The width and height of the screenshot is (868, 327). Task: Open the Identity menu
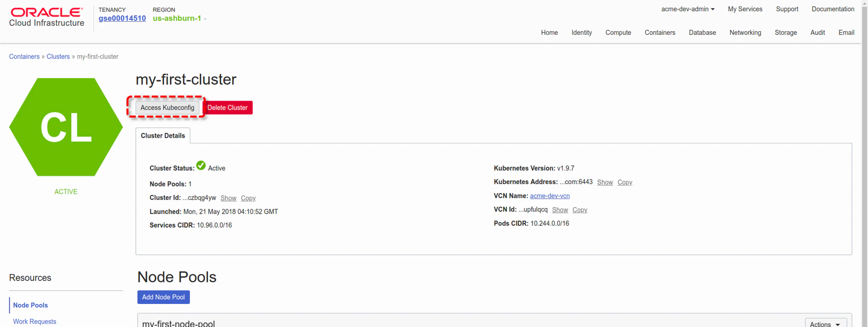pos(581,33)
